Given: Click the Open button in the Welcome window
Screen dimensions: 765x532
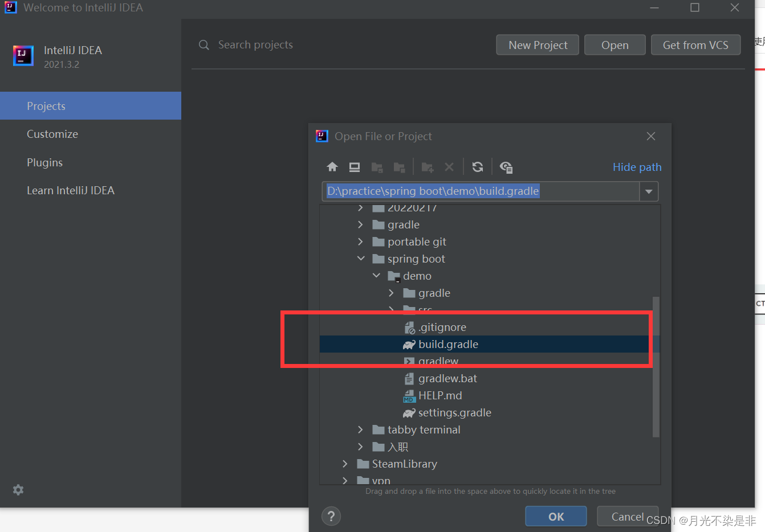Looking at the screenshot, I should (x=615, y=45).
